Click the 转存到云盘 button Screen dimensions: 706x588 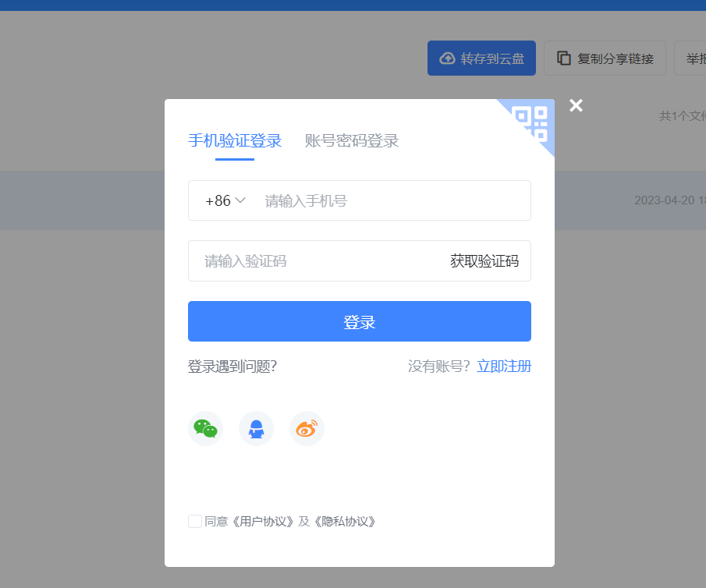(x=481, y=57)
